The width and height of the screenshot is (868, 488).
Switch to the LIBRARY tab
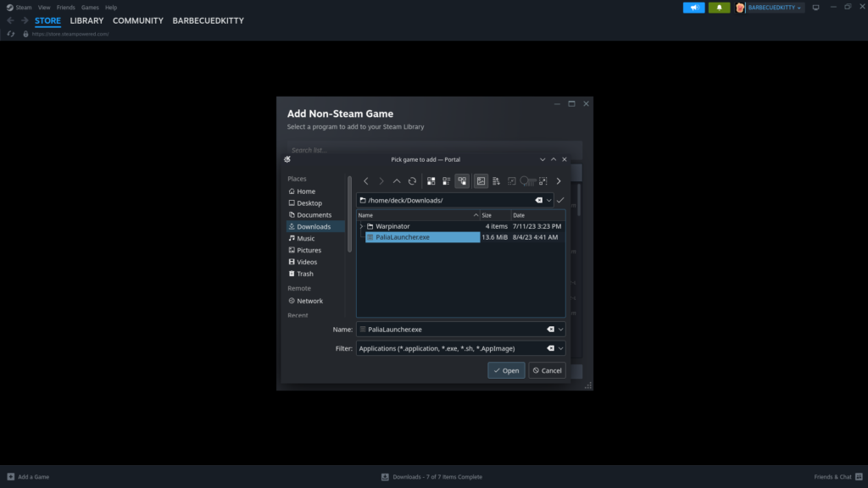tap(86, 20)
